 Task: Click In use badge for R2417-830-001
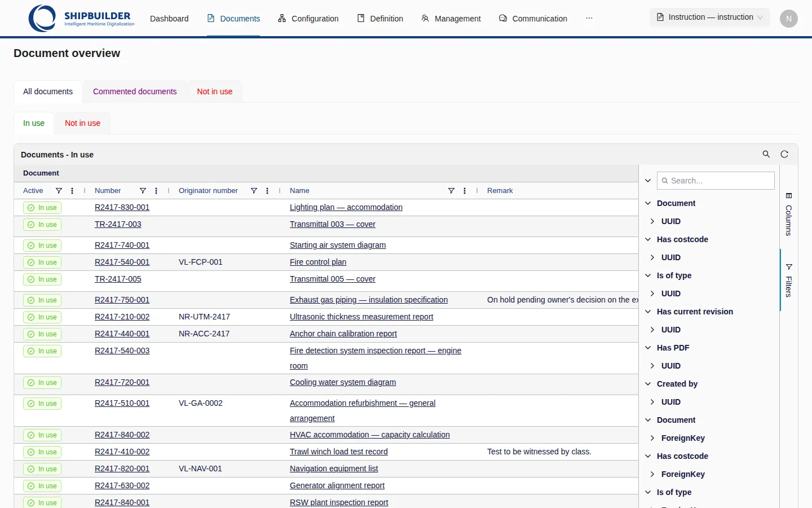pos(42,208)
